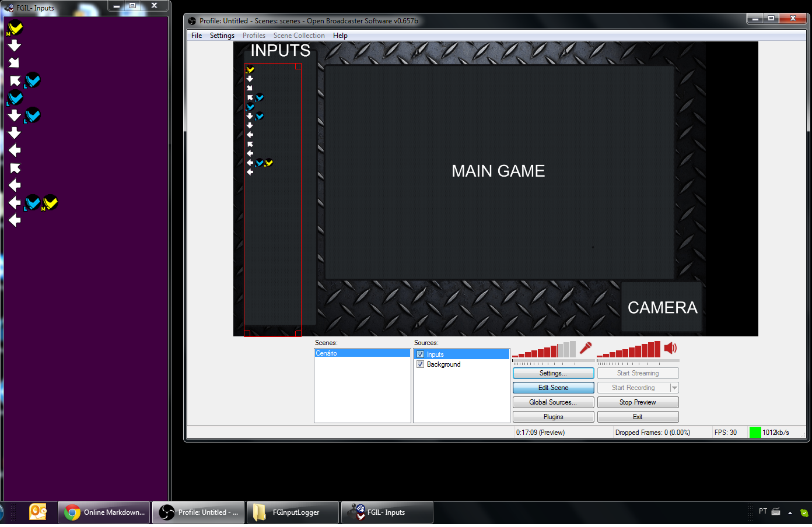Click 0:17:09 (Preview) status text

pos(540,433)
